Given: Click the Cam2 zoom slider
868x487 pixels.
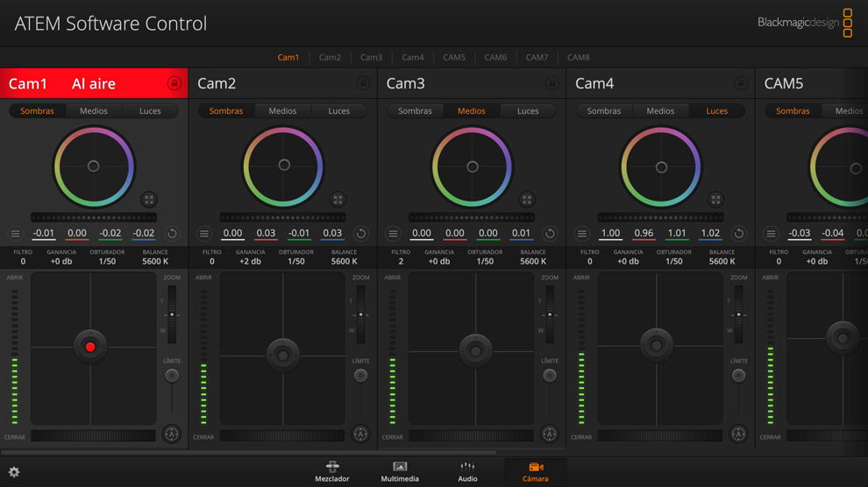Looking at the screenshot, I should [x=360, y=314].
